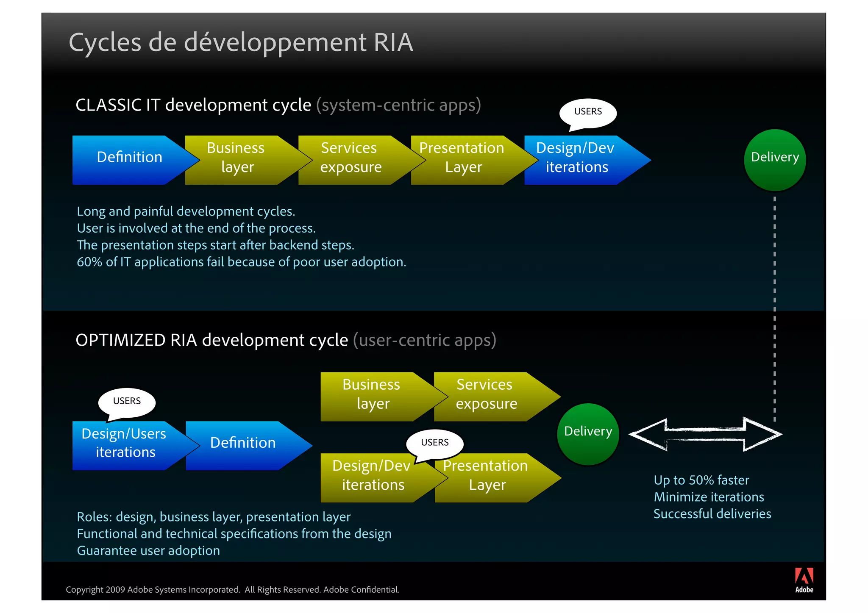Click the white double-headed sketch arrow
The height and width of the screenshot is (613, 868).
click(x=705, y=434)
